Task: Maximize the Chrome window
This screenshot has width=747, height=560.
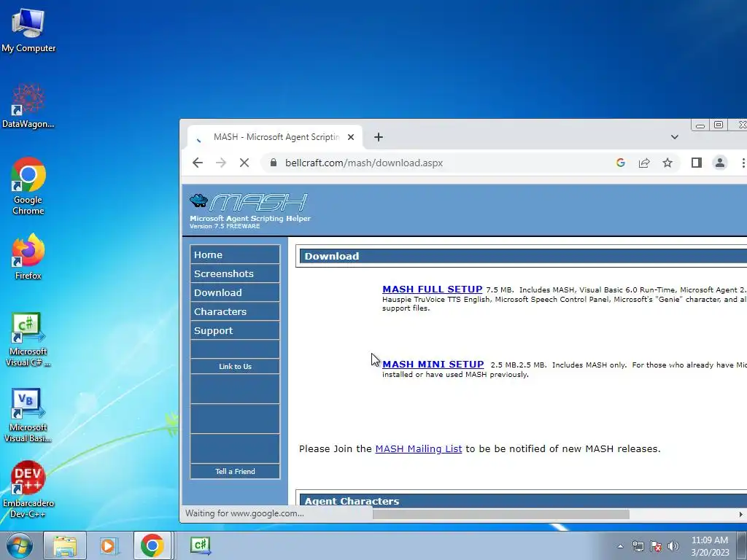Action: tap(719, 125)
